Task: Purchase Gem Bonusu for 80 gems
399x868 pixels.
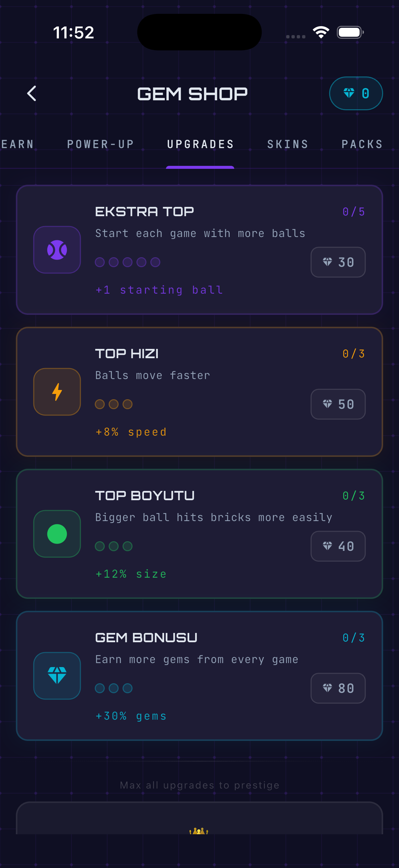Action: coord(338,688)
